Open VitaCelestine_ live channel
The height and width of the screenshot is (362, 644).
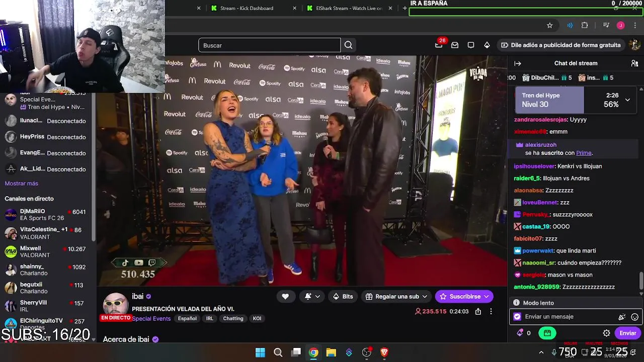[x=46, y=233]
